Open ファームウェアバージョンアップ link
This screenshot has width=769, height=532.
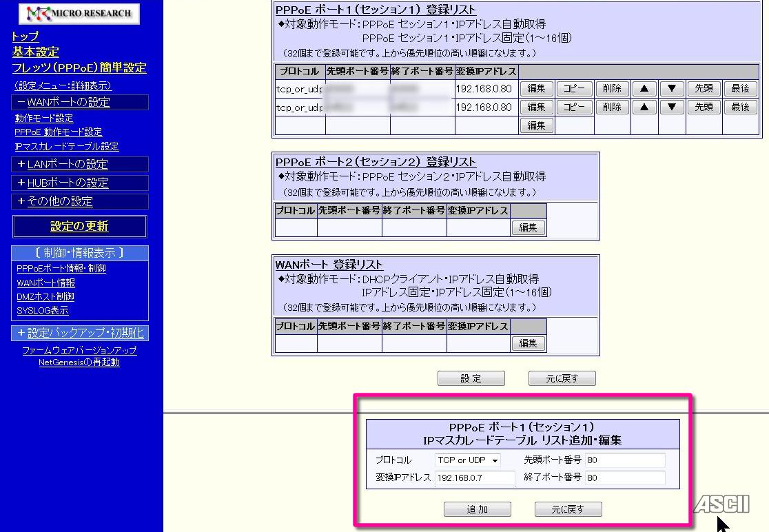tap(79, 350)
